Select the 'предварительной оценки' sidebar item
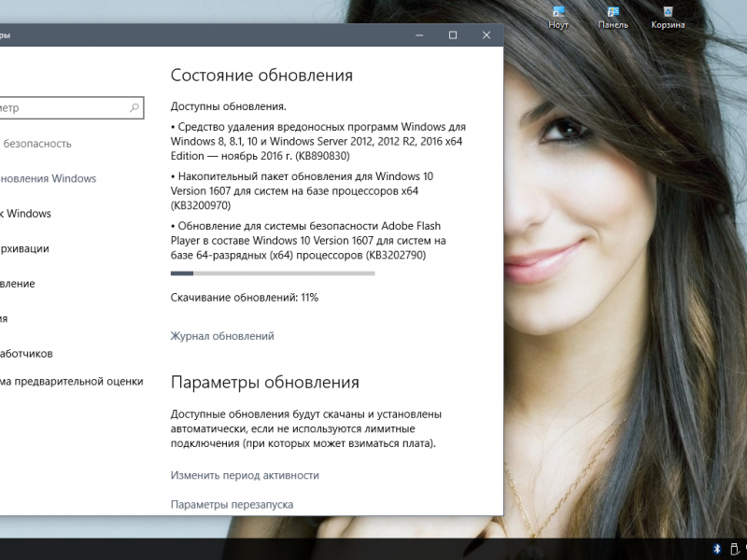747x560 pixels. (x=72, y=382)
